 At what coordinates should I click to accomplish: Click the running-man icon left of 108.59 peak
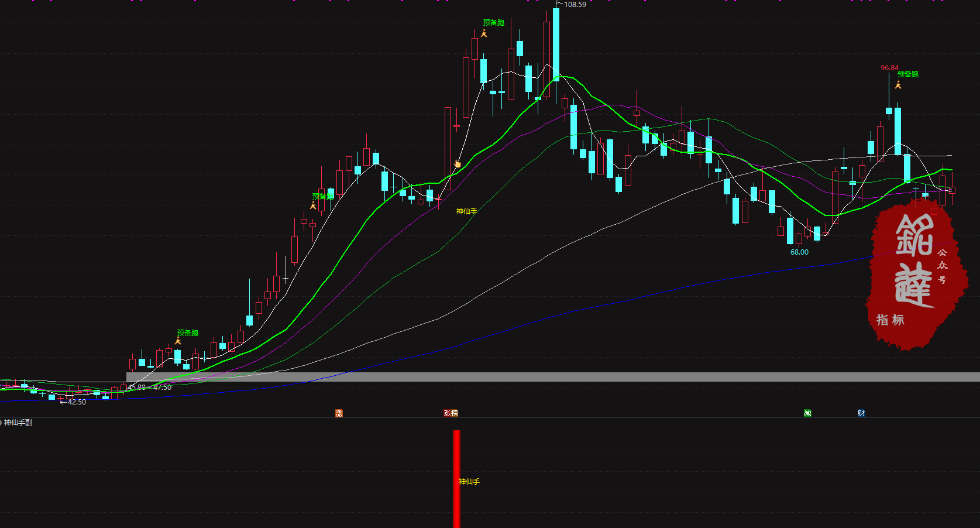point(484,33)
